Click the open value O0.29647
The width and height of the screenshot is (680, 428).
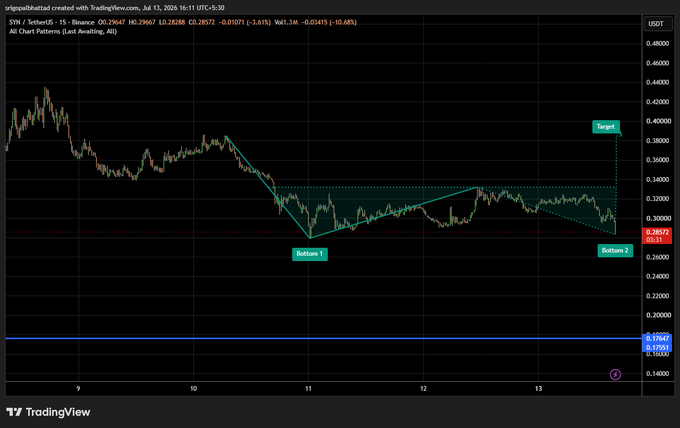point(111,22)
